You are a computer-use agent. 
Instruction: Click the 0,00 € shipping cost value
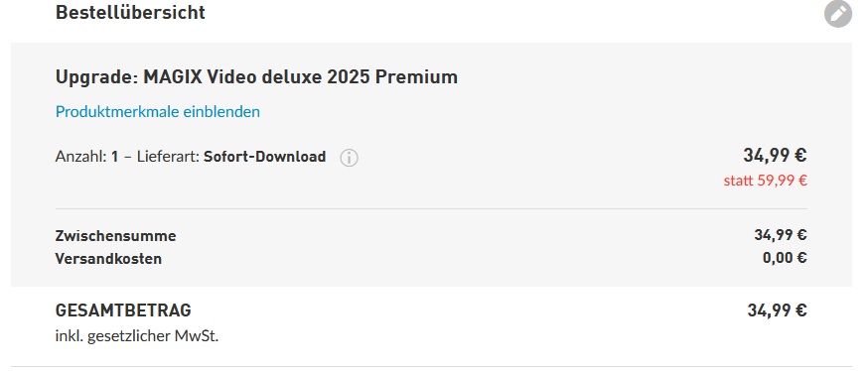(785, 258)
